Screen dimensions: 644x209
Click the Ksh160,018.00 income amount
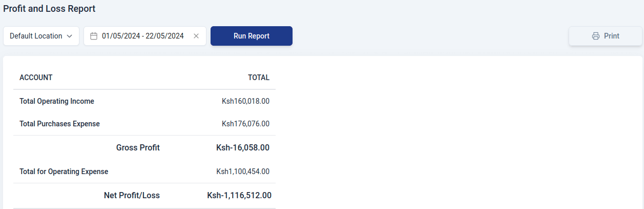(245, 101)
